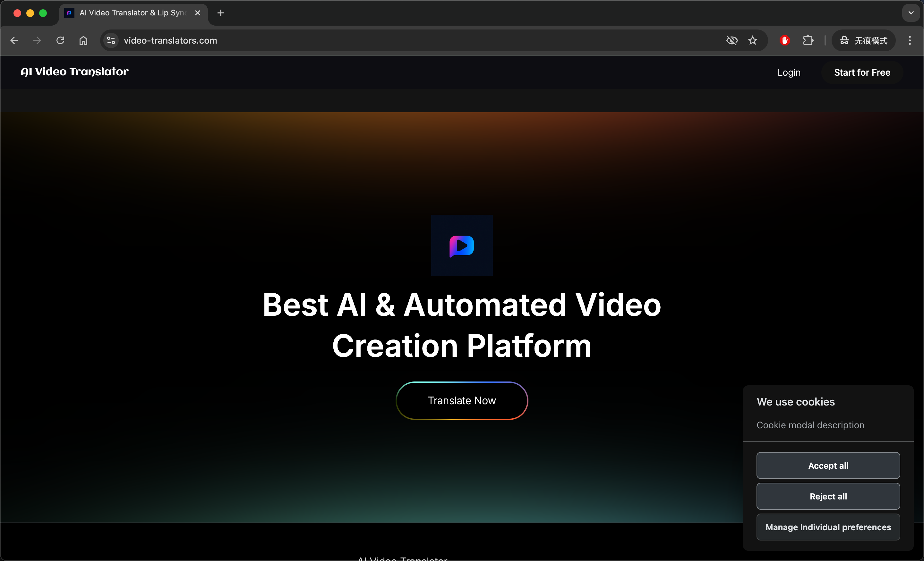Open the browser home page icon
This screenshot has width=924, height=561.
83,40
